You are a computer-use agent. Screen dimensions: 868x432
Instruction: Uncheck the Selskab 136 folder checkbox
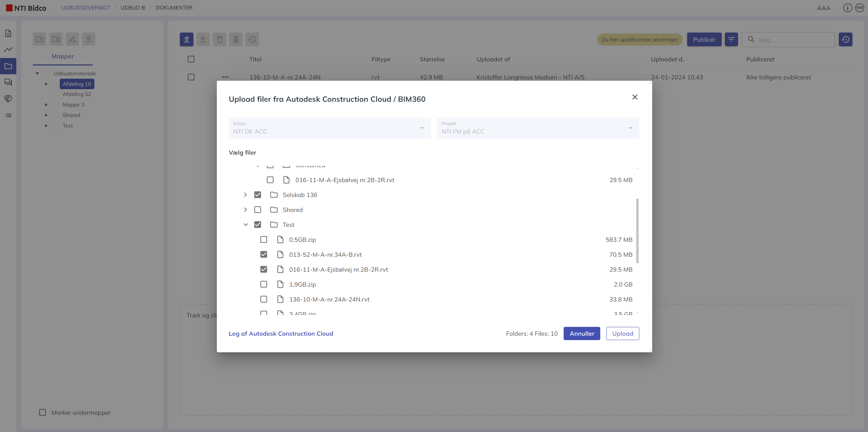[258, 195]
